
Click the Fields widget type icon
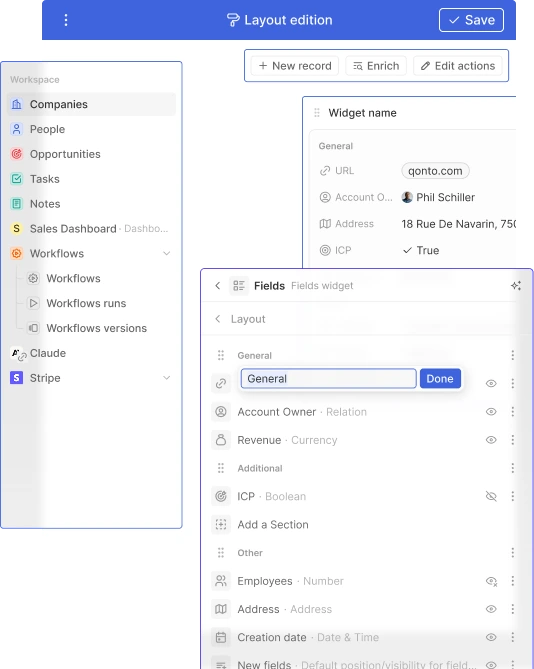click(x=239, y=285)
